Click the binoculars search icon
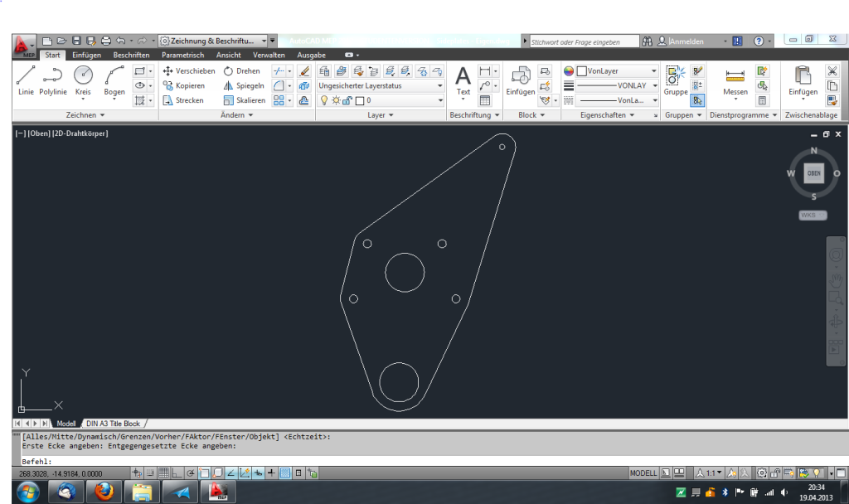Screen dimensions: 849x504 click(647, 41)
